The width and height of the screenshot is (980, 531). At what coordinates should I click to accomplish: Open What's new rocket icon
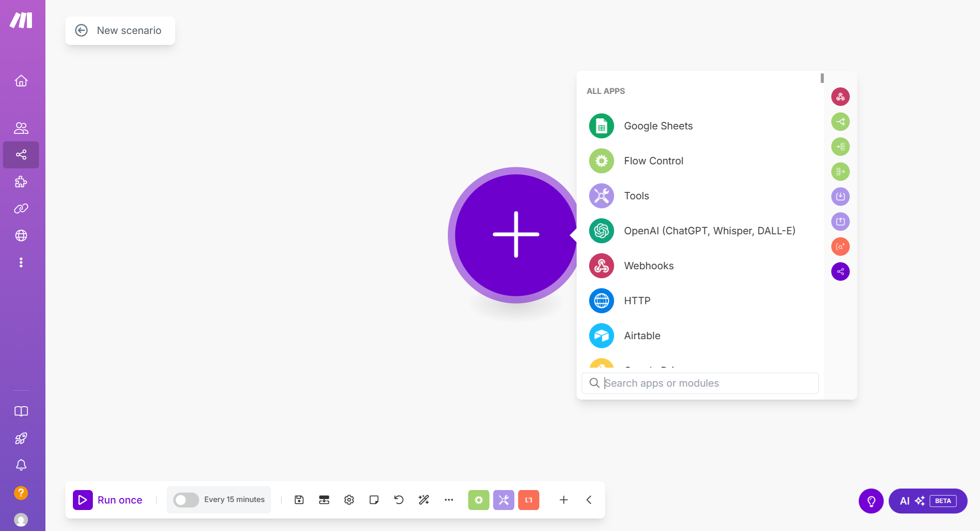tap(21, 438)
